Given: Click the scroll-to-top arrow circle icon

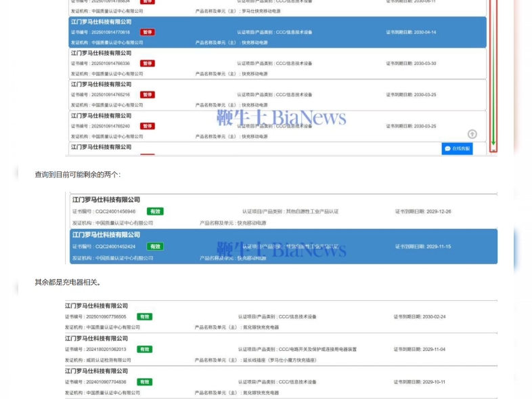Looking at the screenshot, I should (x=472, y=134).
